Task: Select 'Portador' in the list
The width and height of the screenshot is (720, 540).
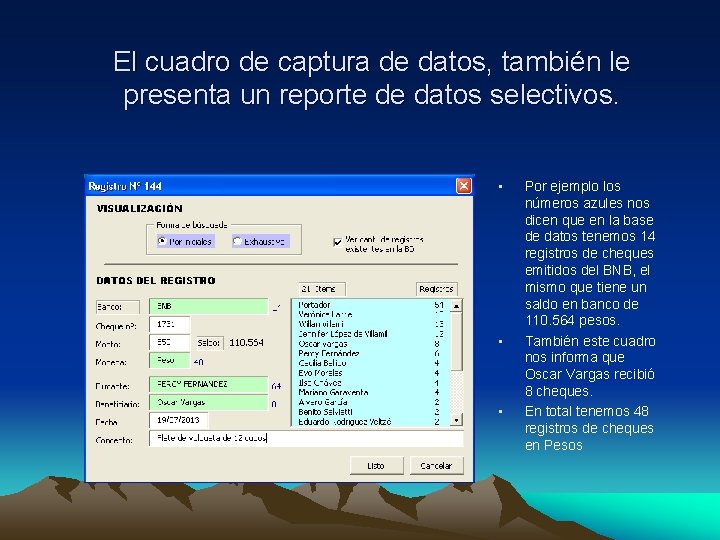Action: [x=371, y=305]
